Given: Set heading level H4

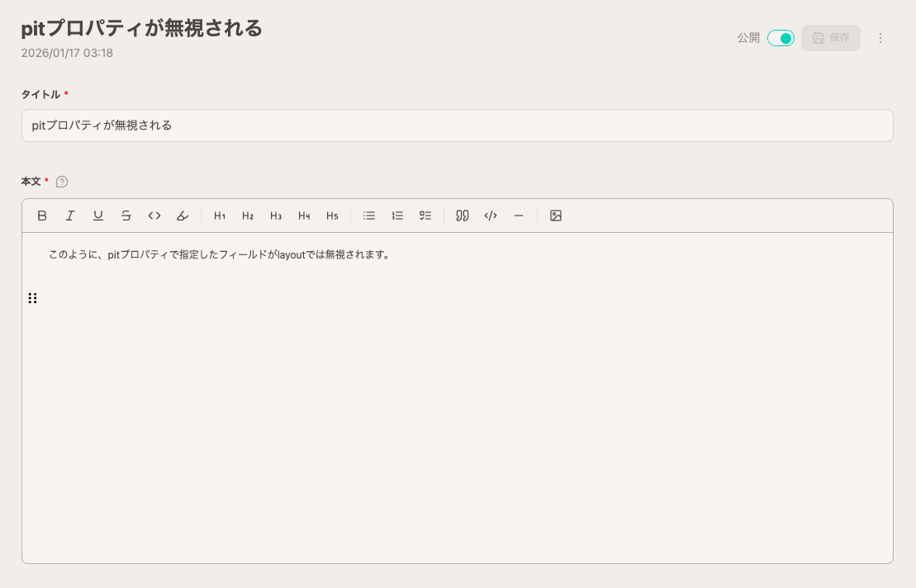Looking at the screenshot, I should (304, 216).
